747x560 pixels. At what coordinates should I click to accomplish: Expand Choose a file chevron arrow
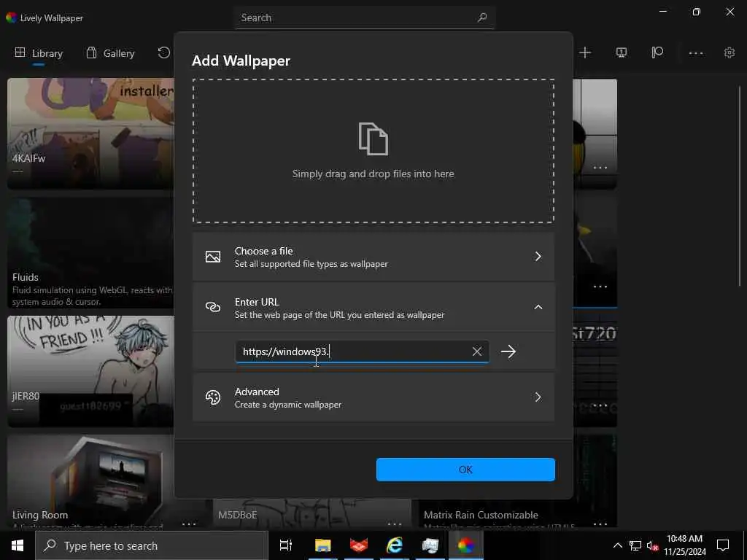538,257
